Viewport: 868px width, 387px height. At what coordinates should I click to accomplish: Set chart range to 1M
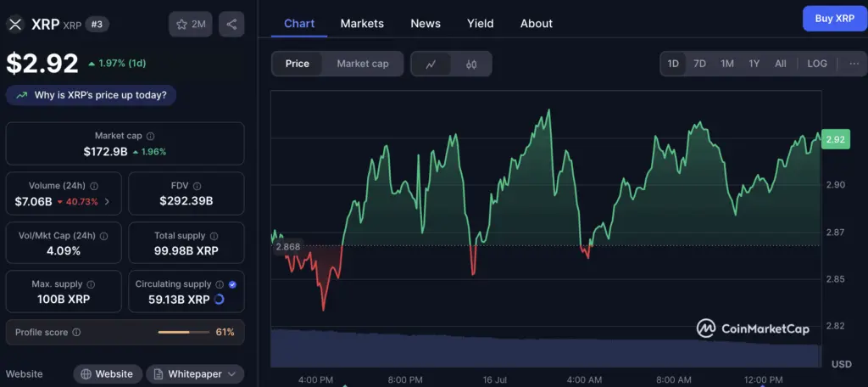(726, 64)
